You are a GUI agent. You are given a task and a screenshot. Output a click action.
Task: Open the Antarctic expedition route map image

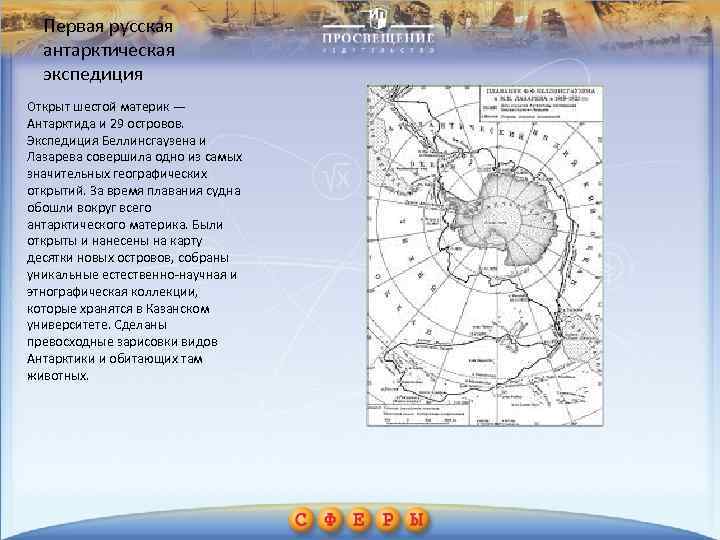tap(485, 255)
